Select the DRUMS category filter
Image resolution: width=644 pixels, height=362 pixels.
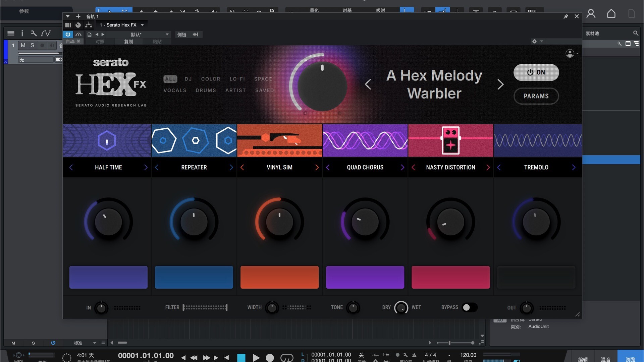pyautogui.click(x=206, y=90)
